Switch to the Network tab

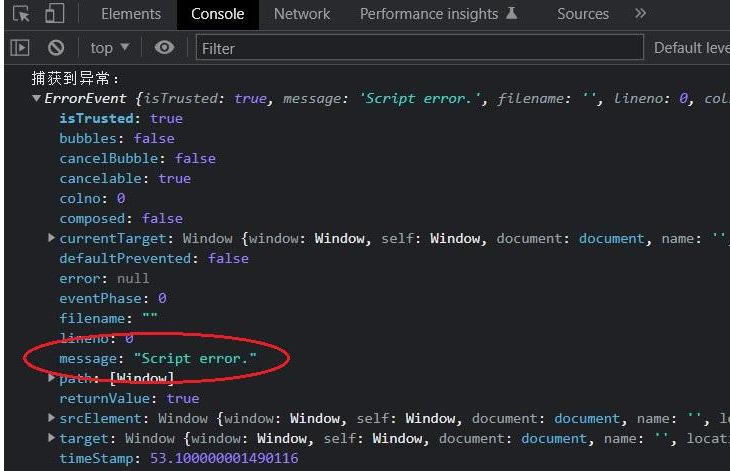[x=302, y=14]
